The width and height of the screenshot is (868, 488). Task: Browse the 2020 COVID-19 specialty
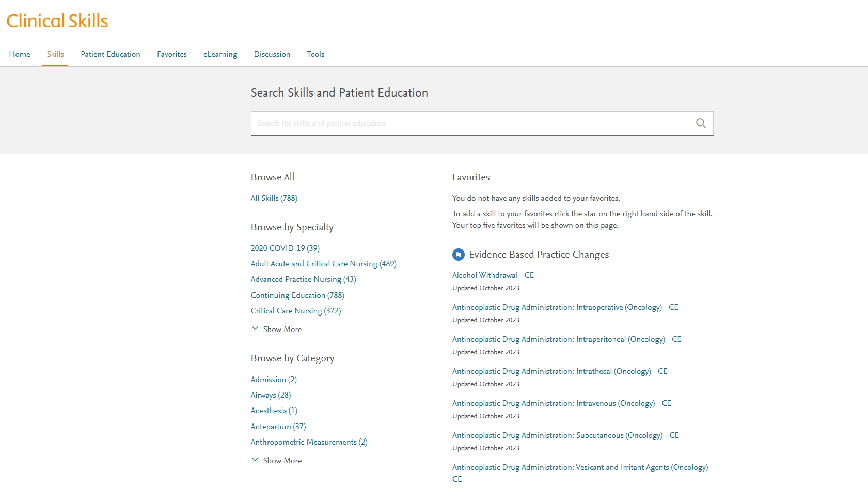click(285, 248)
